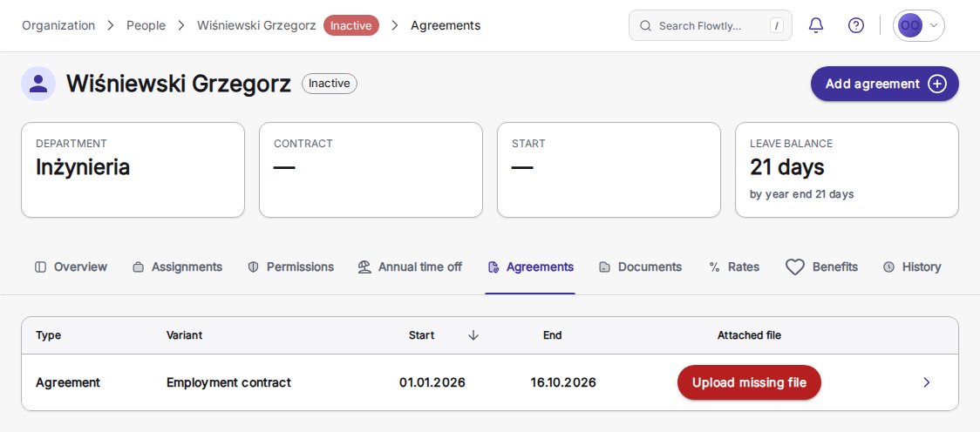The image size is (980, 432).
Task: Click the slash shortcut key hint
Action: tap(776, 25)
